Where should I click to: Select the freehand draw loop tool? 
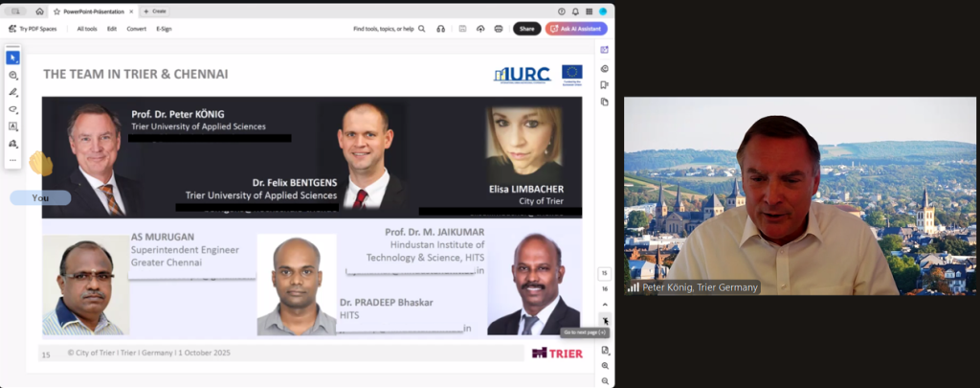pos(12,109)
